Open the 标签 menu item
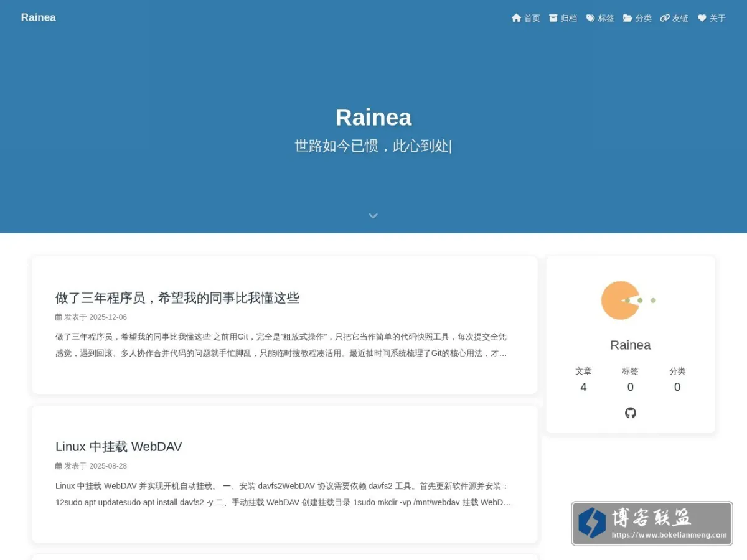Viewport: 747px width, 560px height. pyautogui.click(x=601, y=18)
